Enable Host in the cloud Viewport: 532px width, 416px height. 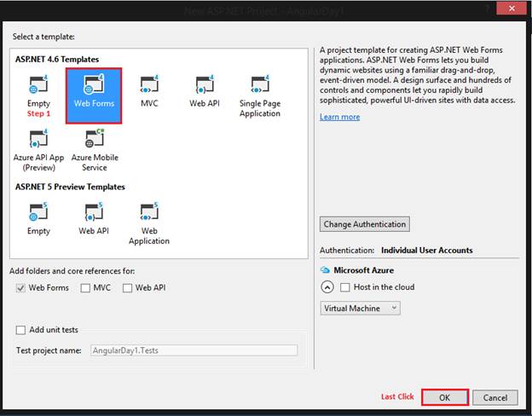pos(345,287)
